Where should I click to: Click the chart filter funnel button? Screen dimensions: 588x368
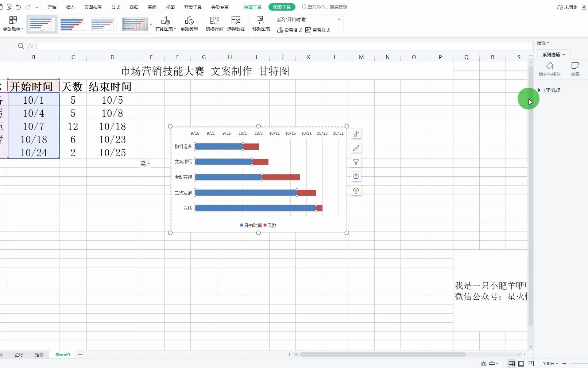356,162
